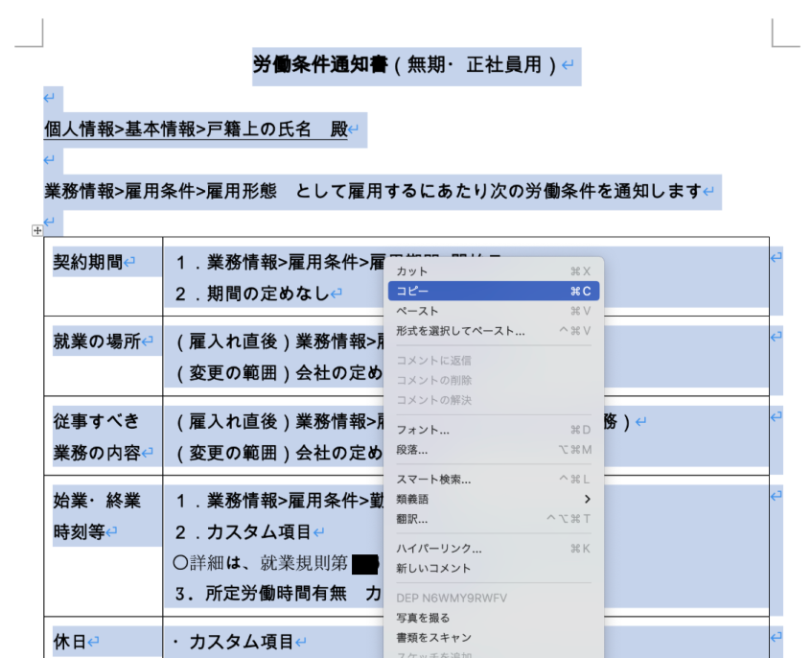Insert a link via ハイパーリンク…
Viewport: 812px width, 658px height.
click(439, 549)
